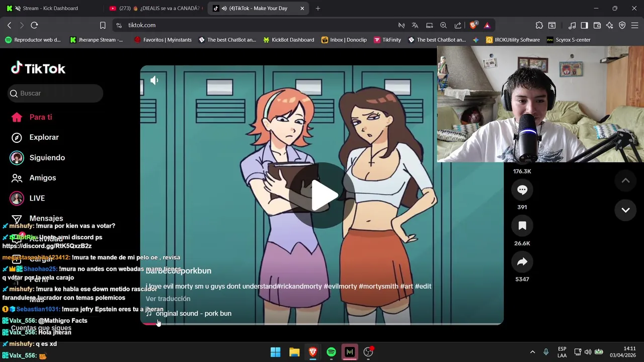Screen dimensions: 644x362
Task: Open the translate page icon
Action: click(415, 25)
